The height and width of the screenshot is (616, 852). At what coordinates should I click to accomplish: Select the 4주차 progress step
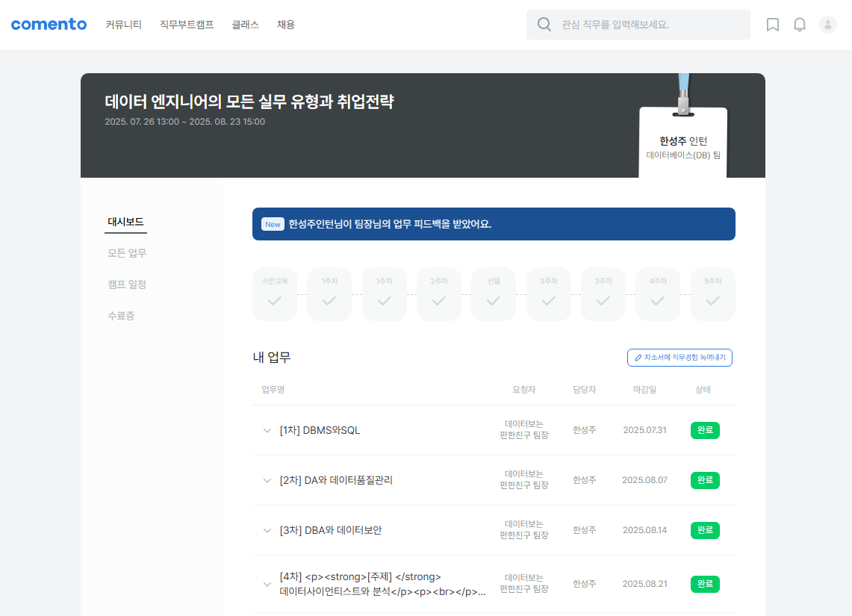click(x=658, y=294)
